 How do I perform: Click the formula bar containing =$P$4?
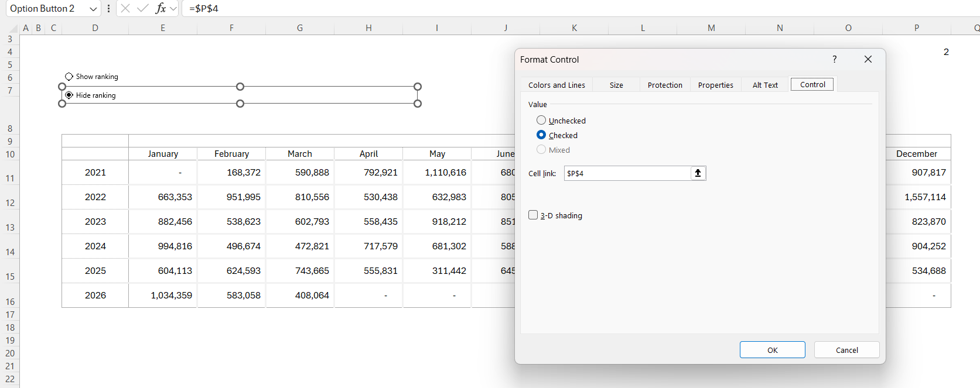[x=580, y=8]
